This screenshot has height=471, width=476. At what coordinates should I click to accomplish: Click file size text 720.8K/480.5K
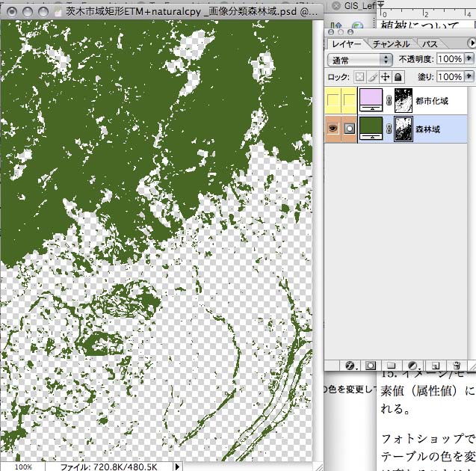tap(126, 467)
